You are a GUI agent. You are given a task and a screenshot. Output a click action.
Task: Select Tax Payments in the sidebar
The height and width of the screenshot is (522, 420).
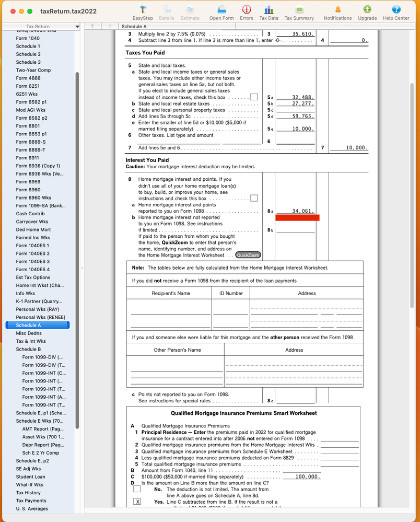point(31,501)
